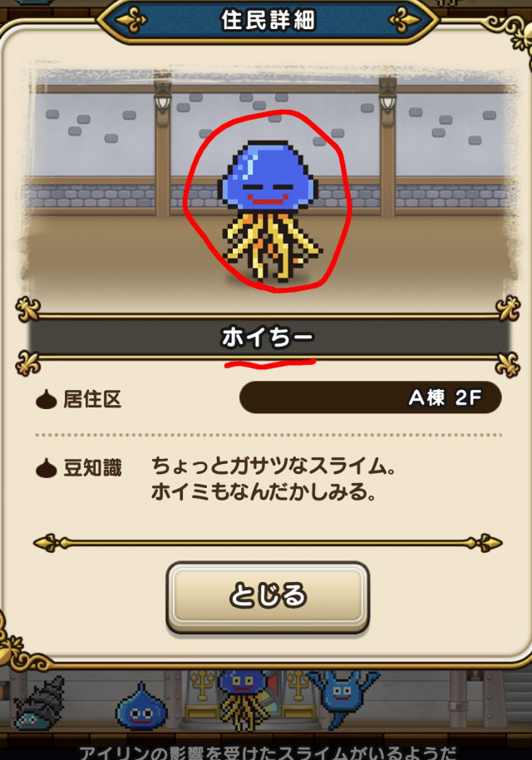Click the gold fleur-de-lis right of title
This screenshot has height=760, width=532.
405,19
